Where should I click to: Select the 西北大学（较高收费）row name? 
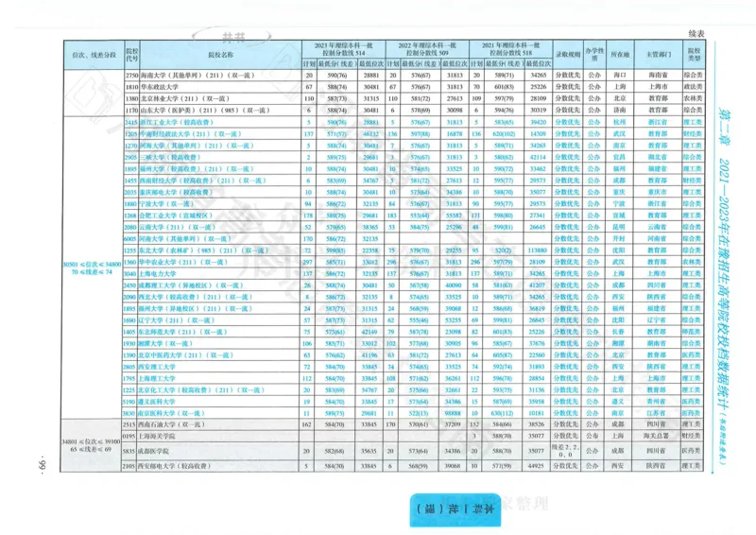(x=196, y=297)
